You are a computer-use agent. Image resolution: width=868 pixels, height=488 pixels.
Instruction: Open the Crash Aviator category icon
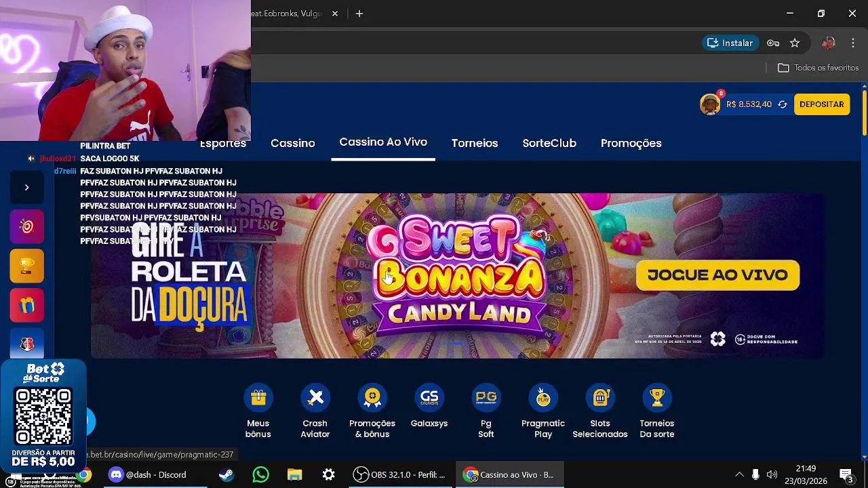click(315, 397)
